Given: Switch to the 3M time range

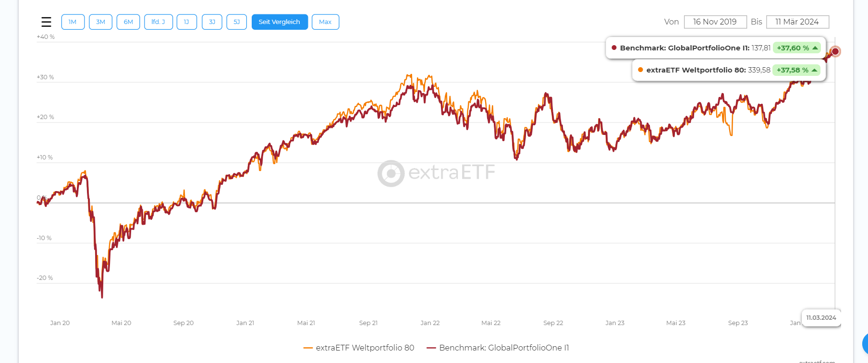Looking at the screenshot, I should (x=100, y=22).
